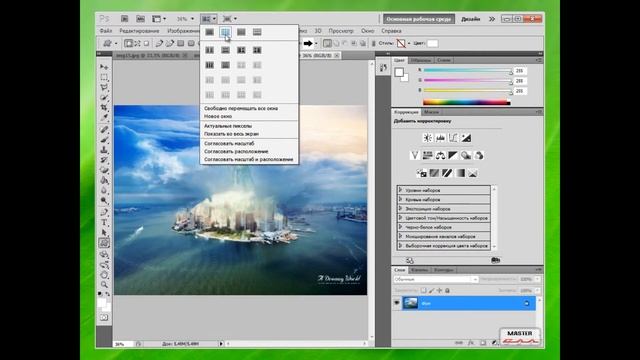The height and width of the screenshot is (360, 640).
Task: Choose Новое окно from the arrange menu
Action: pyautogui.click(x=218, y=116)
